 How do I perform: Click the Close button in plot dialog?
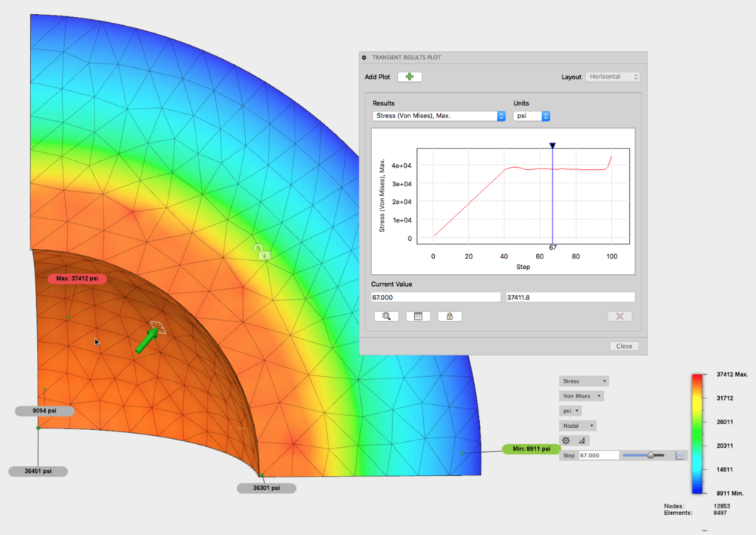point(624,346)
